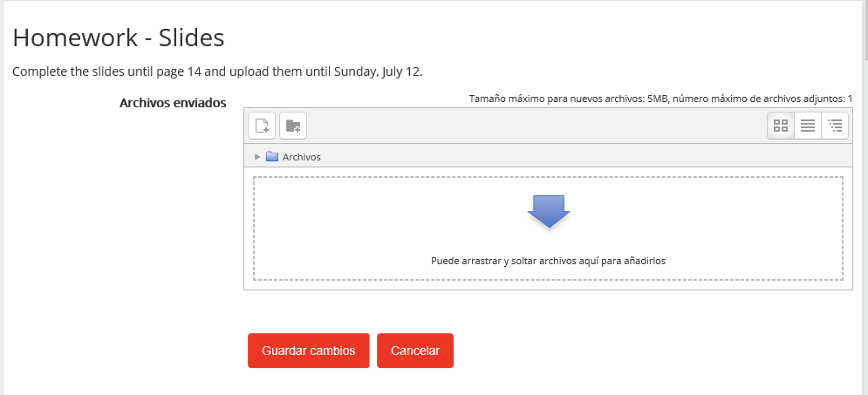Click the empty space in the Archivos breadcrumb bar
This screenshot has width=868, height=395.
585,157
